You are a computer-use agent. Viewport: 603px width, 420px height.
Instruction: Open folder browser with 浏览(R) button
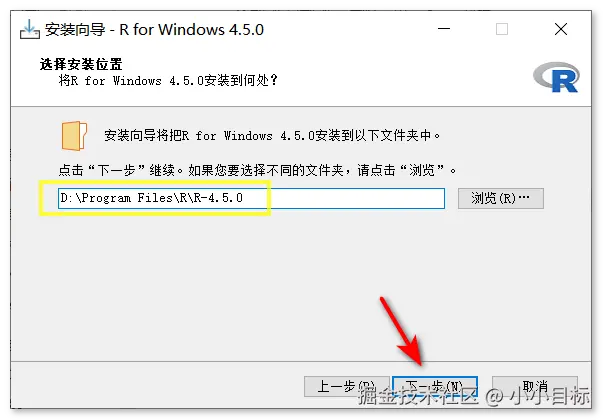[x=501, y=198]
